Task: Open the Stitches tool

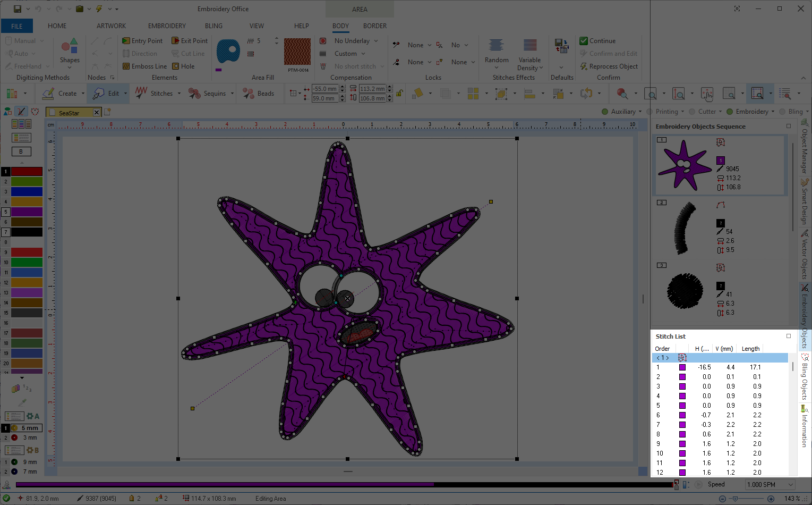Action: point(154,94)
